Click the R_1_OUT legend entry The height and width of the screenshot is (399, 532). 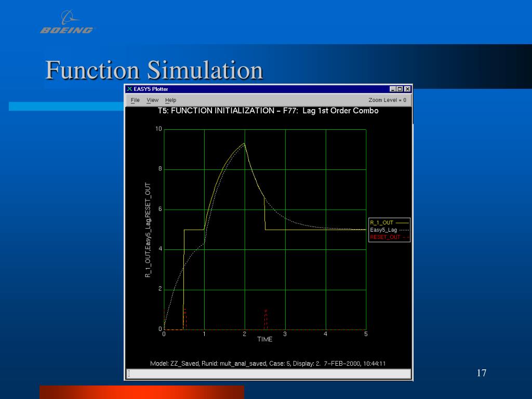pyautogui.click(x=389, y=222)
